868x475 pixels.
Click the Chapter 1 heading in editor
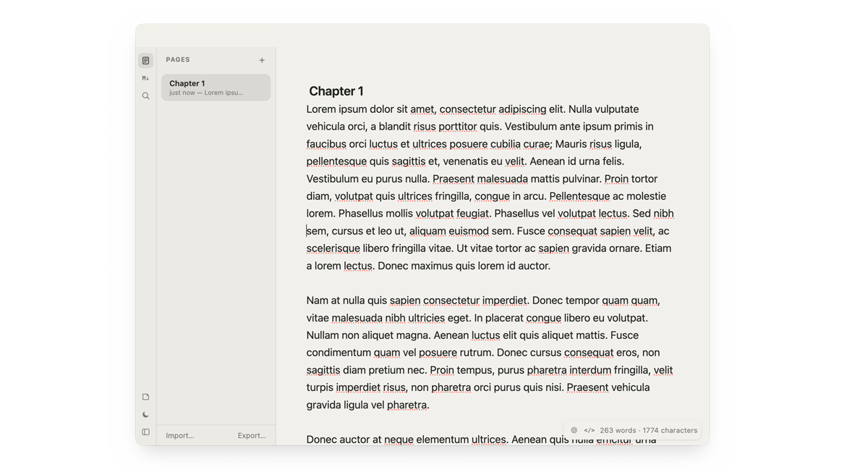[x=336, y=91]
